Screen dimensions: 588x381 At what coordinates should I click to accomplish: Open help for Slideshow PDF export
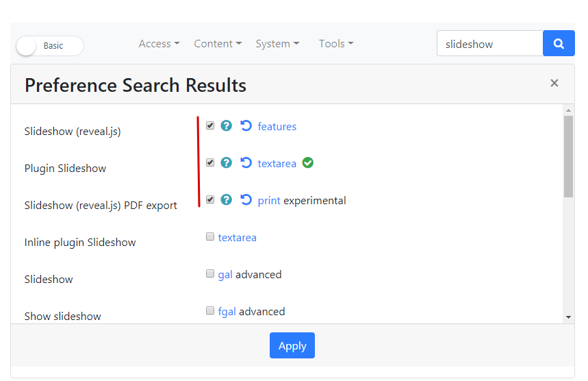(226, 199)
